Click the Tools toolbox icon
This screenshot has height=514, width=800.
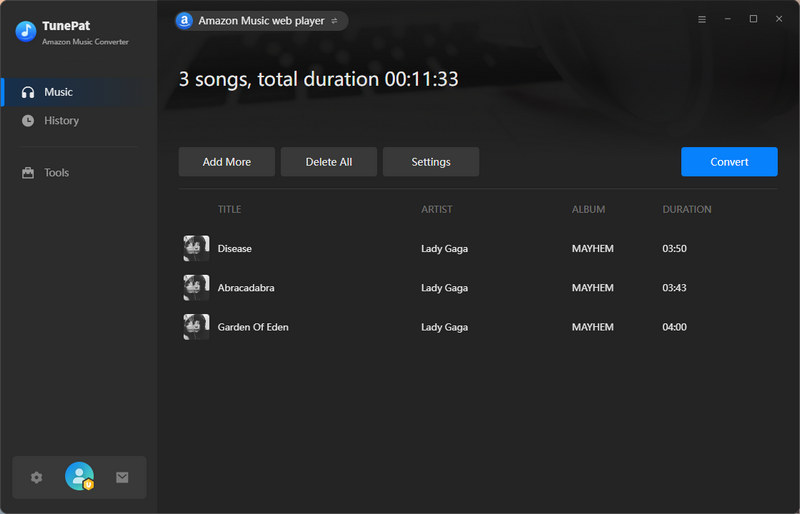(x=28, y=173)
